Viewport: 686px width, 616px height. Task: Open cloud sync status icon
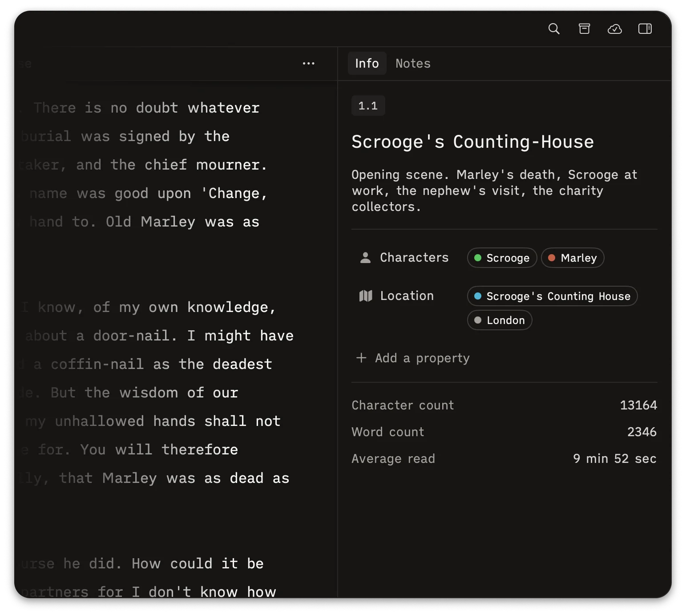click(x=614, y=29)
